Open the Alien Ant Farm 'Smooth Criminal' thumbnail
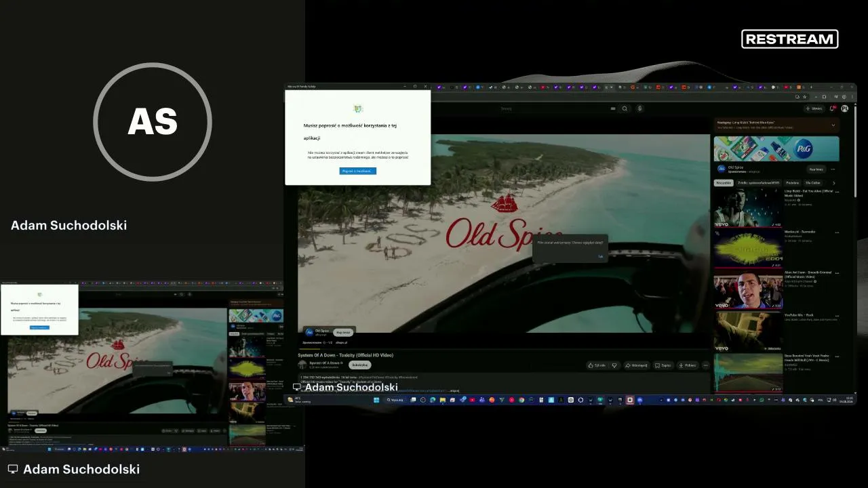The width and height of the screenshot is (868, 488). tap(748, 290)
